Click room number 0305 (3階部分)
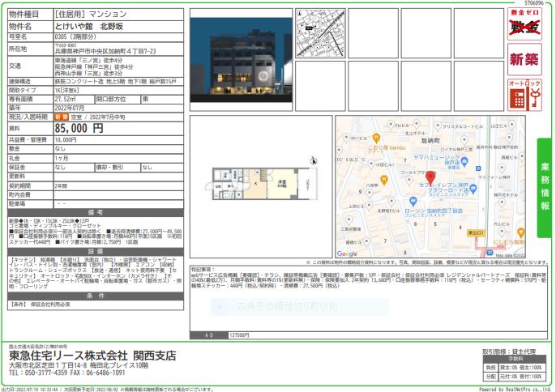The height and width of the screenshot is (392, 556). coord(75,37)
